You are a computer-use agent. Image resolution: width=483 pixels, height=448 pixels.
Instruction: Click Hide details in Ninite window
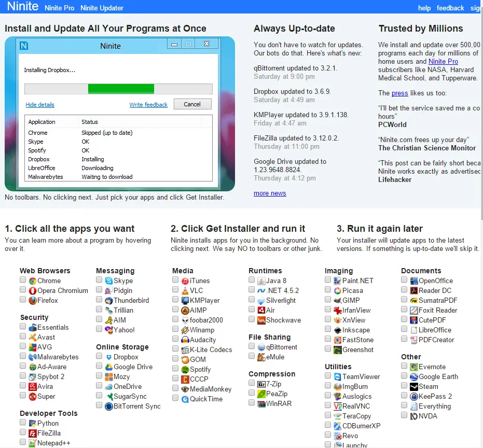(40, 105)
